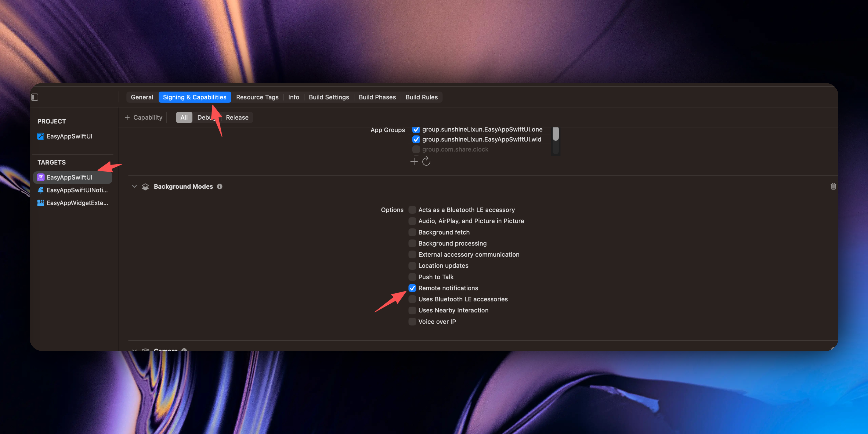Filter capabilities by Release
The height and width of the screenshot is (434, 868).
[x=237, y=117]
